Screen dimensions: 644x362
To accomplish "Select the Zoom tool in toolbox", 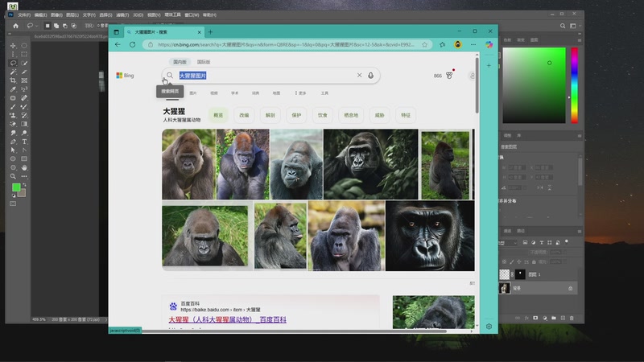I will [x=13, y=176].
